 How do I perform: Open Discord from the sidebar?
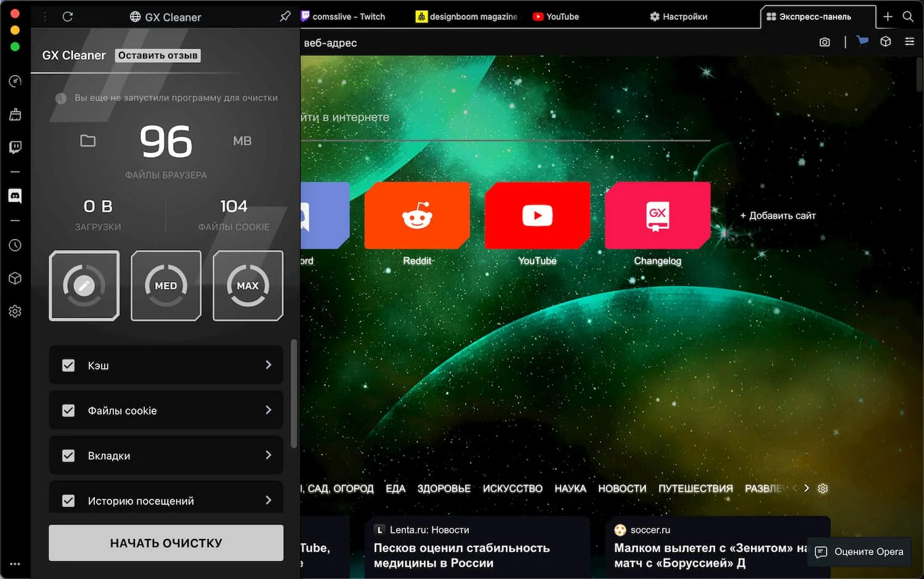pos(15,196)
